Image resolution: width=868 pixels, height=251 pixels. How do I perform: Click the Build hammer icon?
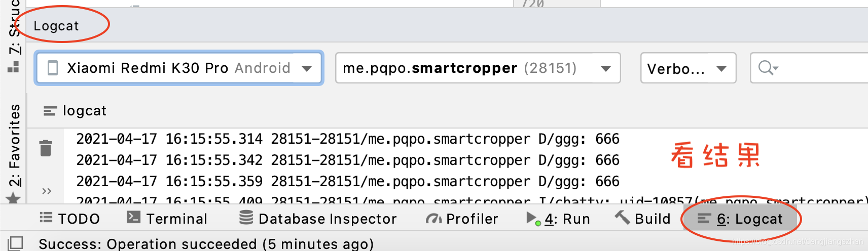pyautogui.click(x=622, y=217)
